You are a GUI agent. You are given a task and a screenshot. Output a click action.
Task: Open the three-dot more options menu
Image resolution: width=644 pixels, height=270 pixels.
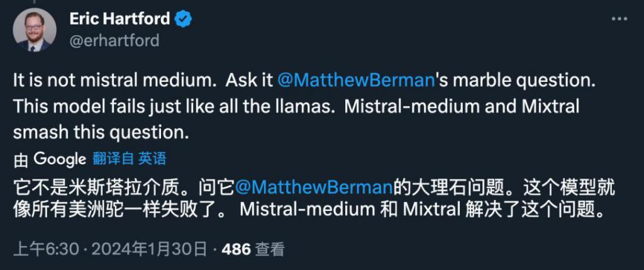click(619, 19)
